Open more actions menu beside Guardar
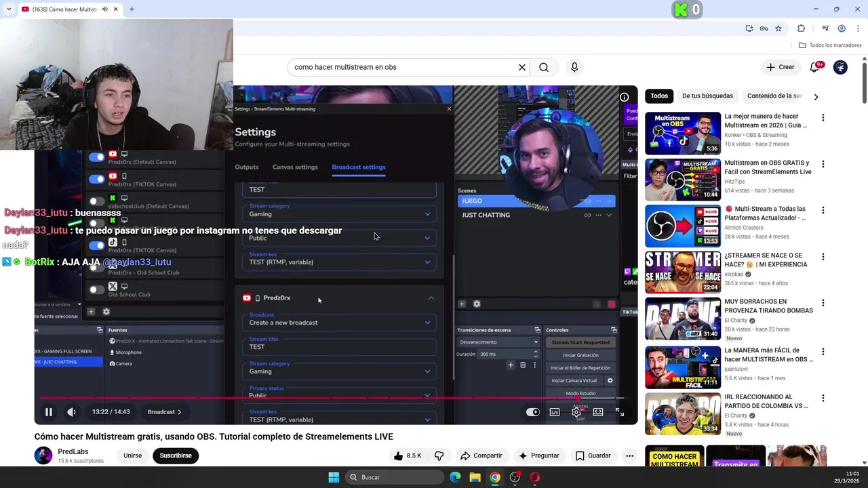Image resolution: width=868 pixels, height=488 pixels. pos(629,455)
